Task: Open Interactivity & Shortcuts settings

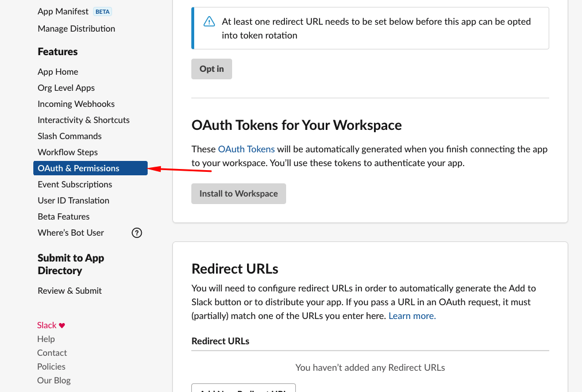Action: pyautogui.click(x=83, y=120)
